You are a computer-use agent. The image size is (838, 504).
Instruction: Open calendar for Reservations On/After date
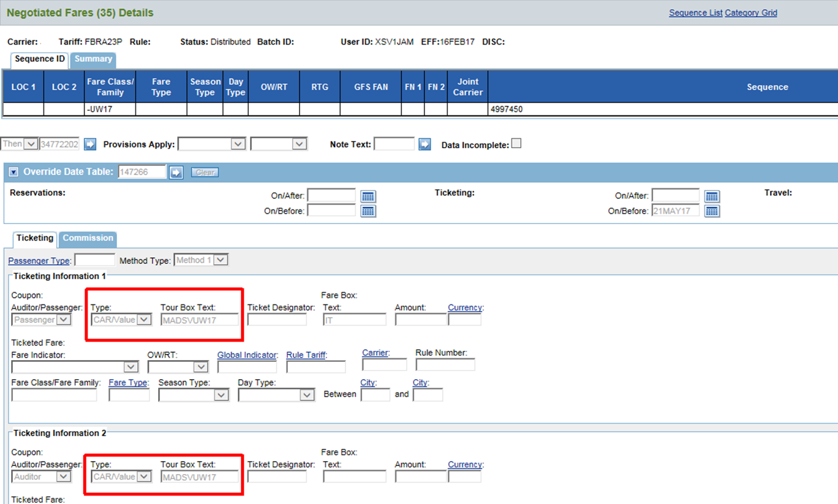[368, 197]
